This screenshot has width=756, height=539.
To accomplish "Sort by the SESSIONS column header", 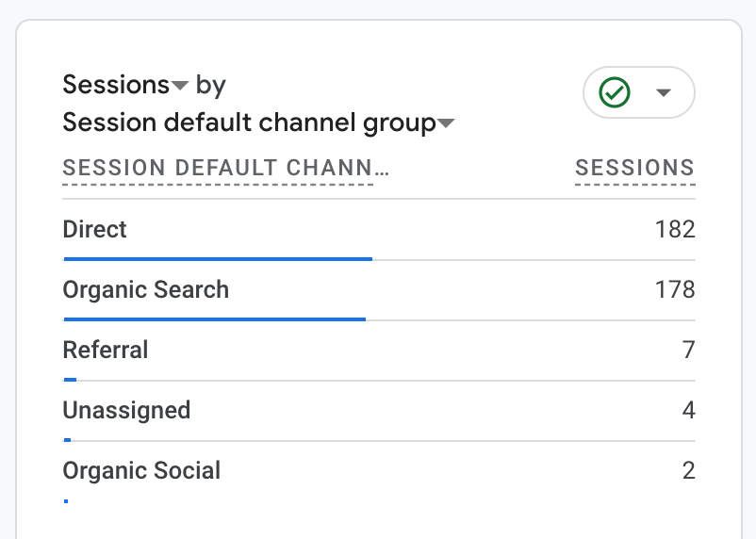I will [634, 169].
